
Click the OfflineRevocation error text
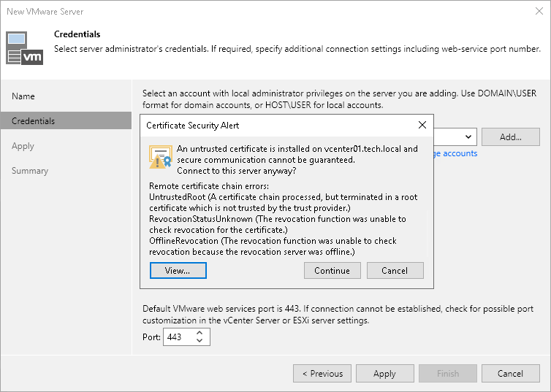[273, 246]
